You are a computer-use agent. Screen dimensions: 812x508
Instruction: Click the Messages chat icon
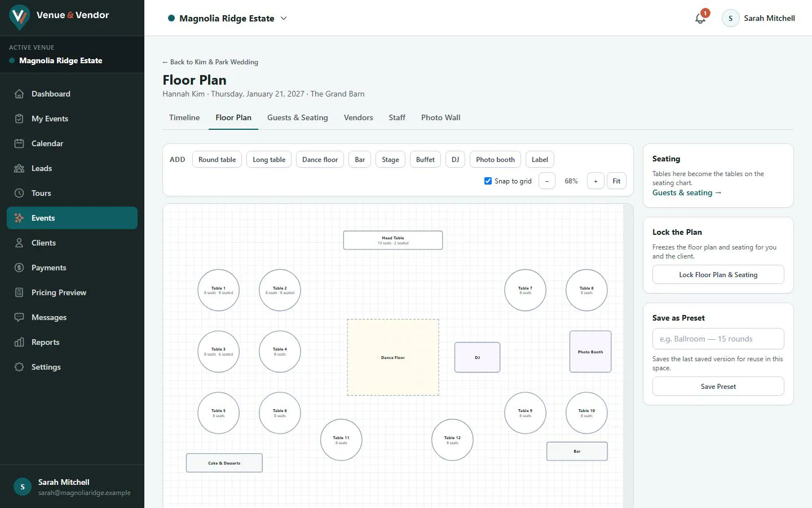pos(19,317)
